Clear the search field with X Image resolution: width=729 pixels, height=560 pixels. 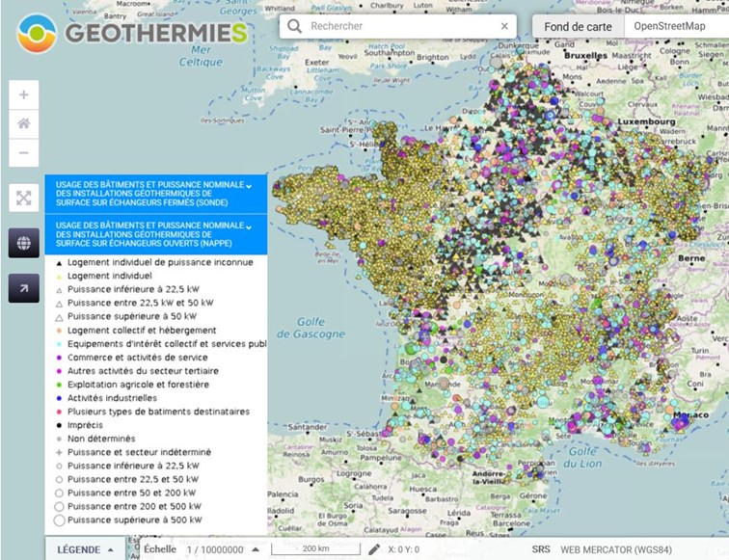click(x=504, y=26)
